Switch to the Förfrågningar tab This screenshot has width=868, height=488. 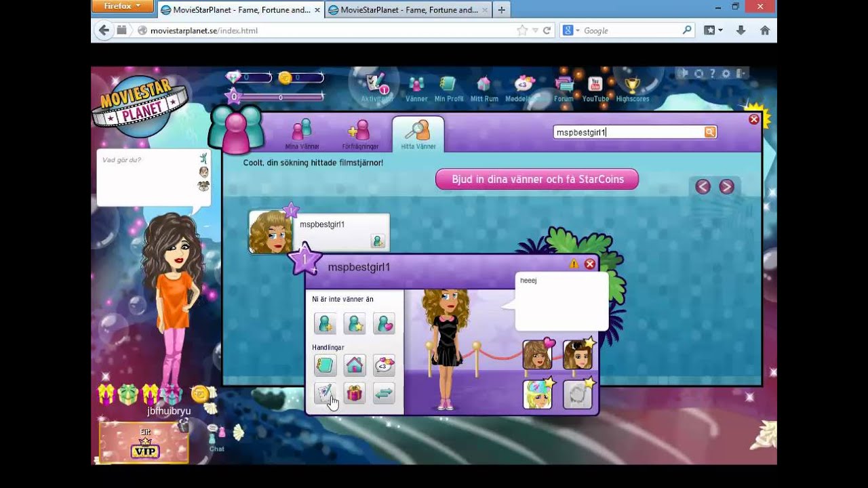point(360,134)
